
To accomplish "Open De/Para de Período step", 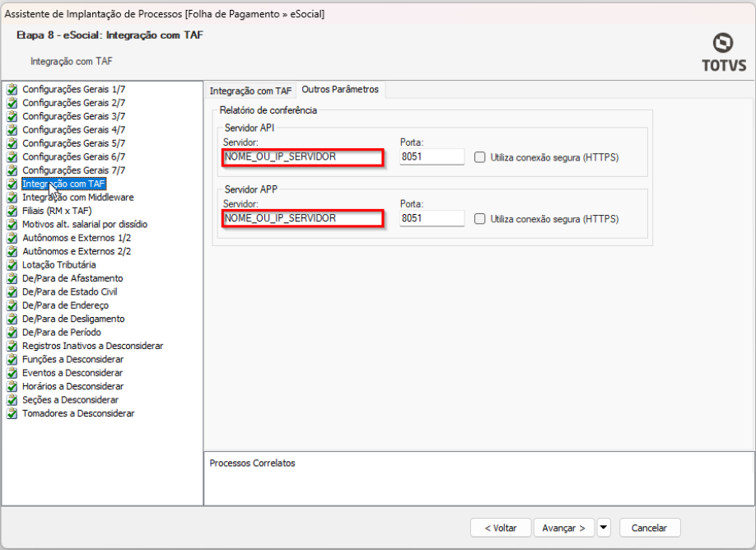I will point(61,332).
